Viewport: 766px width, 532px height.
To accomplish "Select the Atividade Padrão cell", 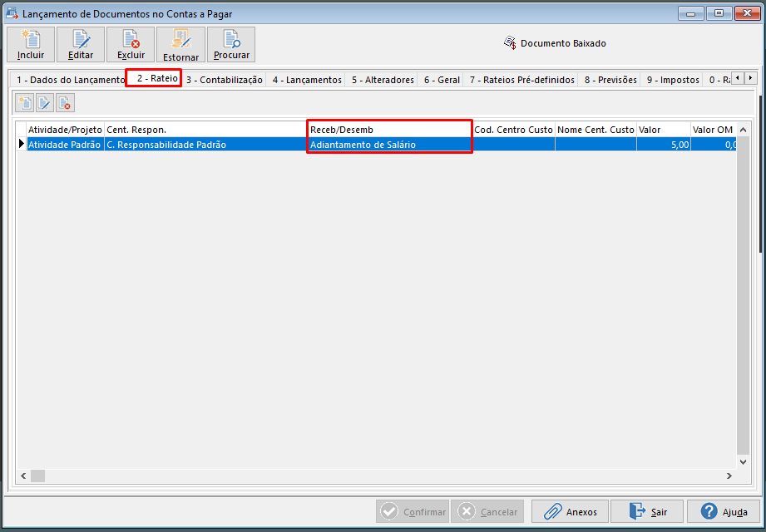I will [65, 145].
